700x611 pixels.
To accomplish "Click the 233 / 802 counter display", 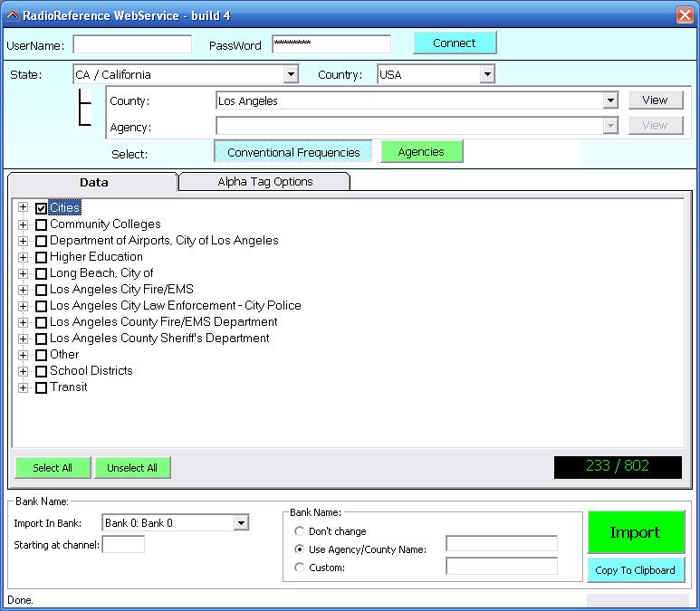I will (618, 467).
